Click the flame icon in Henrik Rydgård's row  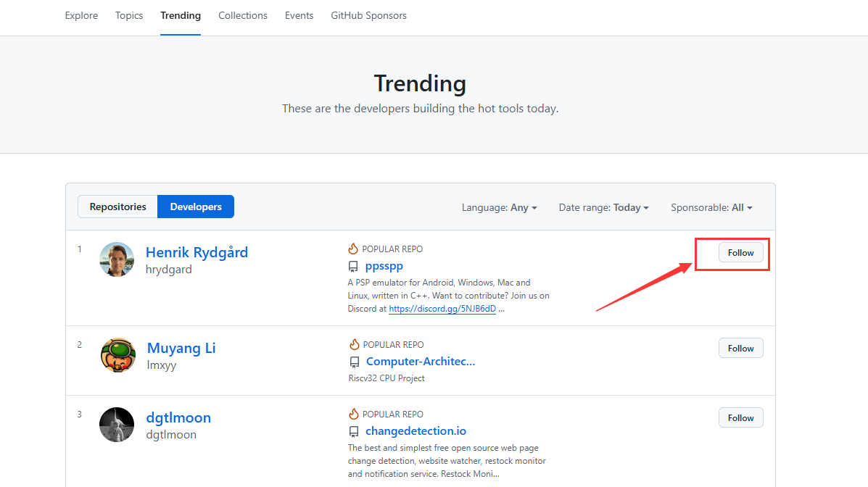(x=353, y=249)
